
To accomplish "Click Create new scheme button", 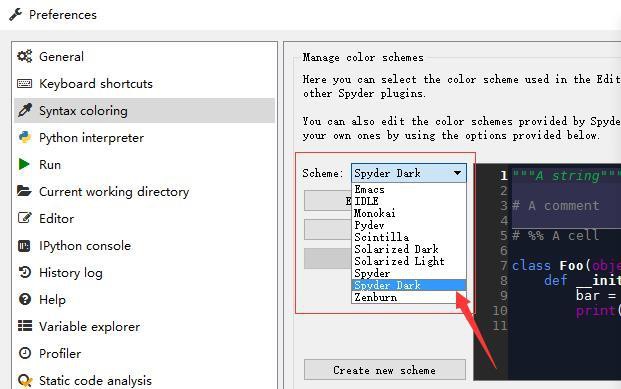I will [x=385, y=370].
